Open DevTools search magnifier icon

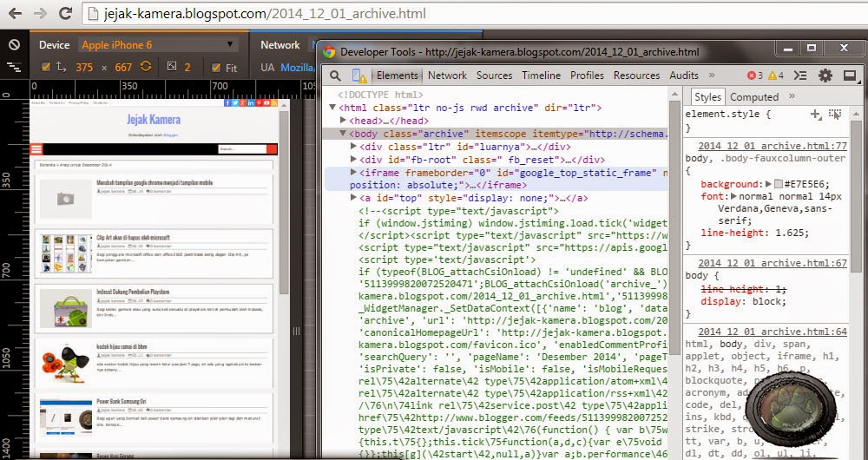pyautogui.click(x=335, y=76)
